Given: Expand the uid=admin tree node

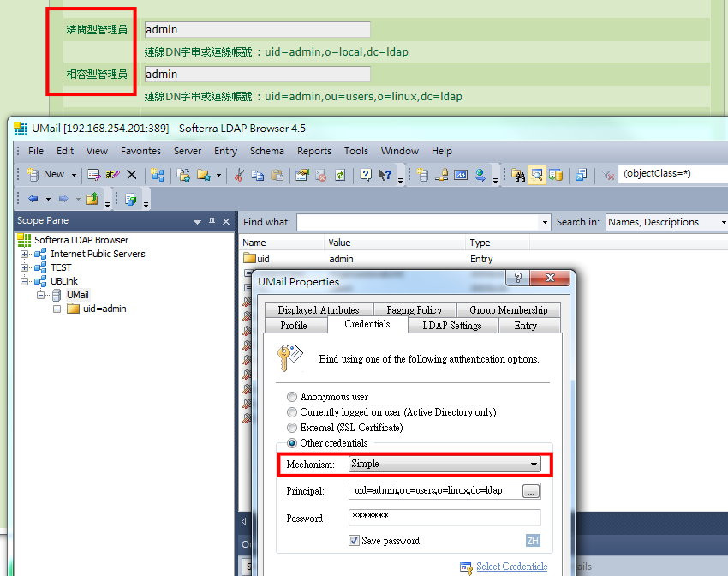Looking at the screenshot, I should [x=57, y=309].
